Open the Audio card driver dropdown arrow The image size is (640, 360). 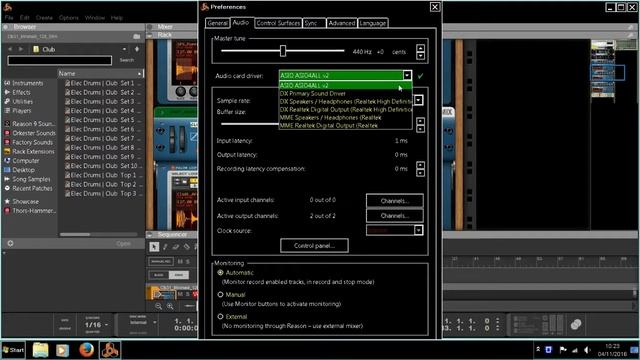coord(407,75)
